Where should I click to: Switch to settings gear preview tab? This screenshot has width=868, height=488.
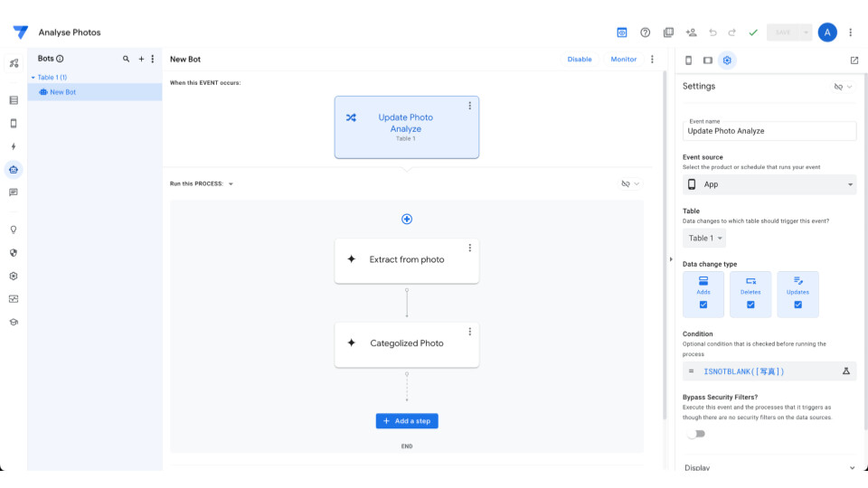(x=727, y=61)
